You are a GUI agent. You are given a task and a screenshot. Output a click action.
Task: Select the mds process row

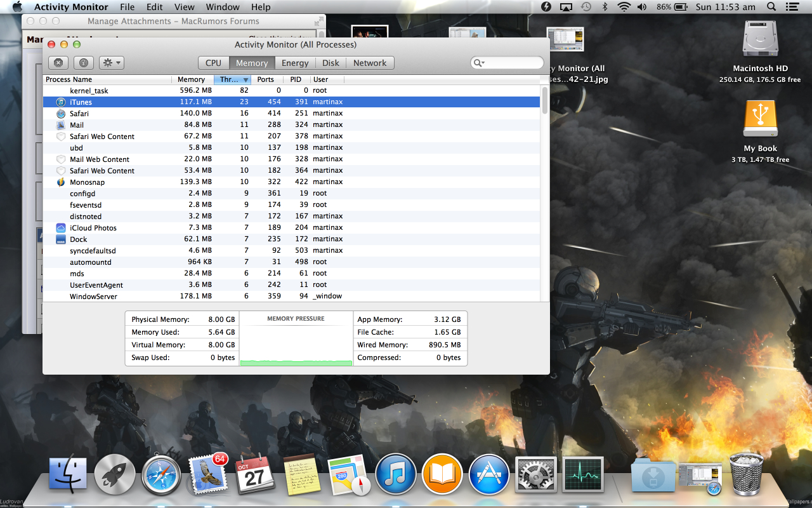[291, 274]
